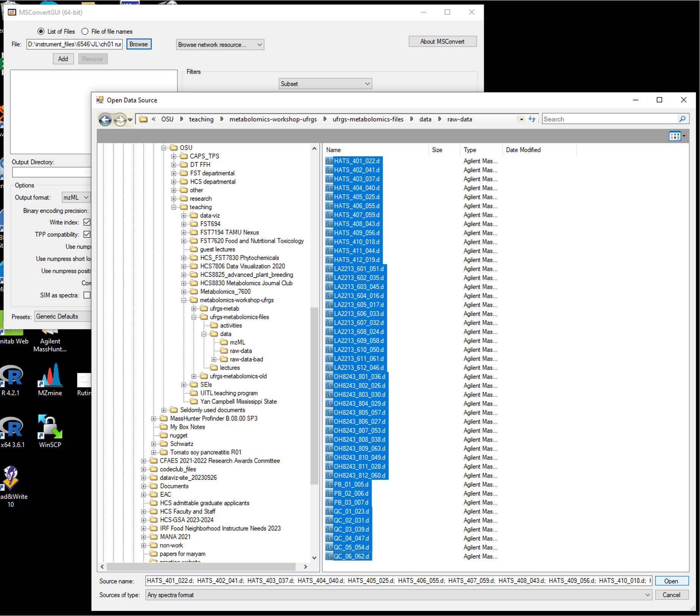The image size is (700, 616).
Task: Click the File path field in MSConvertGUI
Action: [74, 44]
